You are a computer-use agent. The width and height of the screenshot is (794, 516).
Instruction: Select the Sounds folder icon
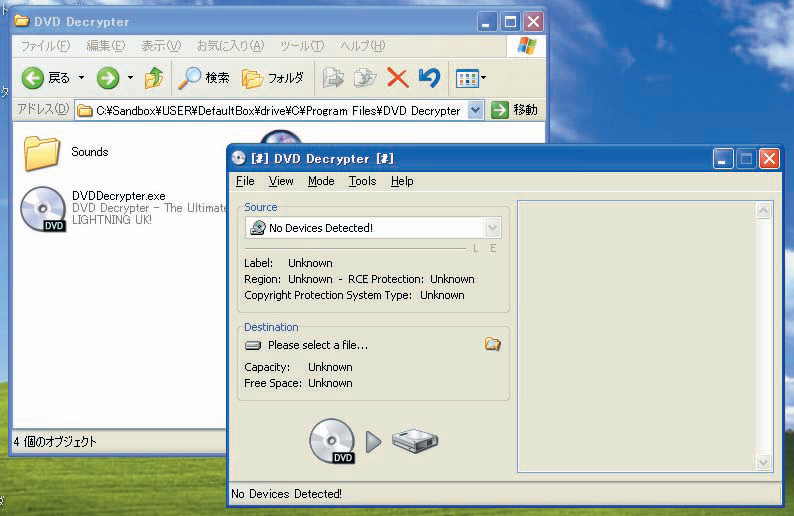click(x=42, y=152)
